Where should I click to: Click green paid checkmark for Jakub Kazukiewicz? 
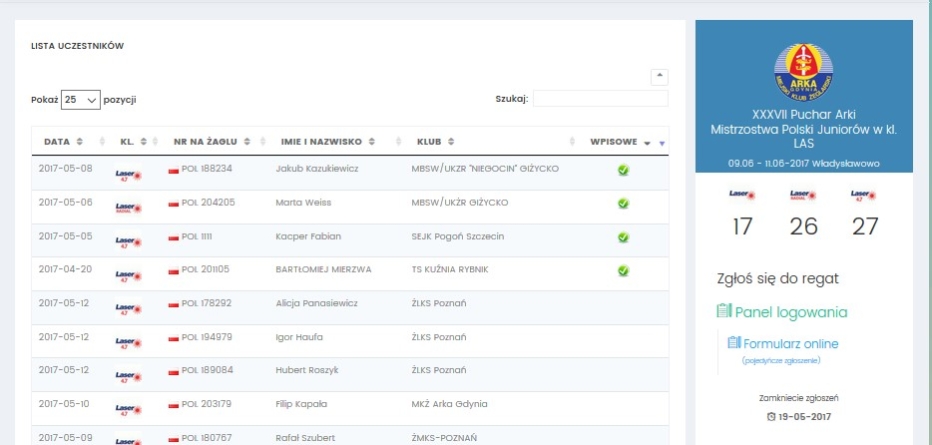coord(623,170)
